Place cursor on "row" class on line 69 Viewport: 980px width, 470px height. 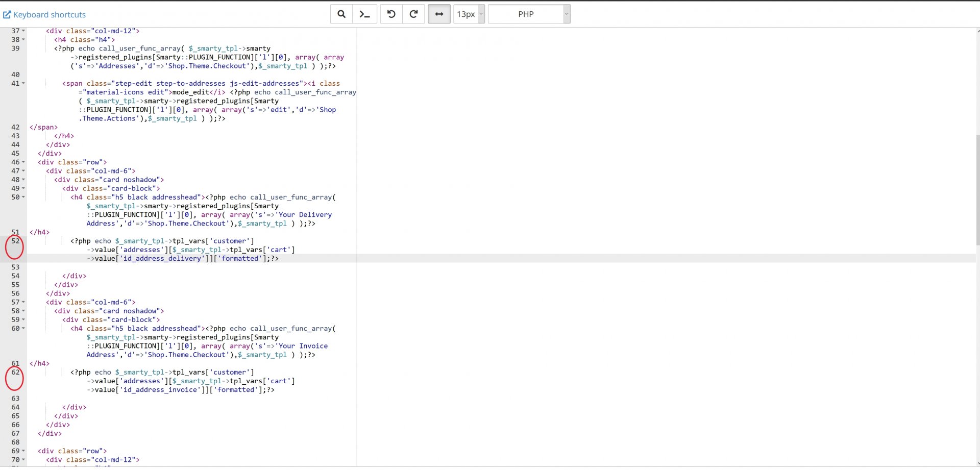point(93,451)
